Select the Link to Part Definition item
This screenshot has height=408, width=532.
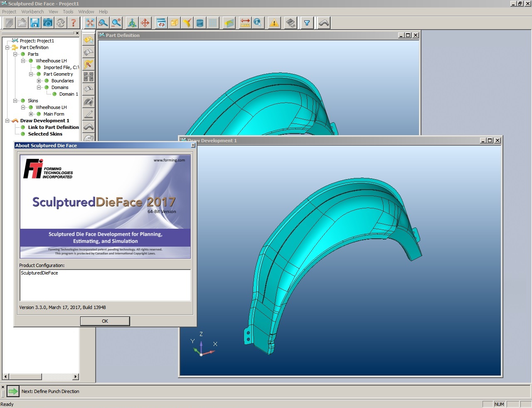point(53,127)
